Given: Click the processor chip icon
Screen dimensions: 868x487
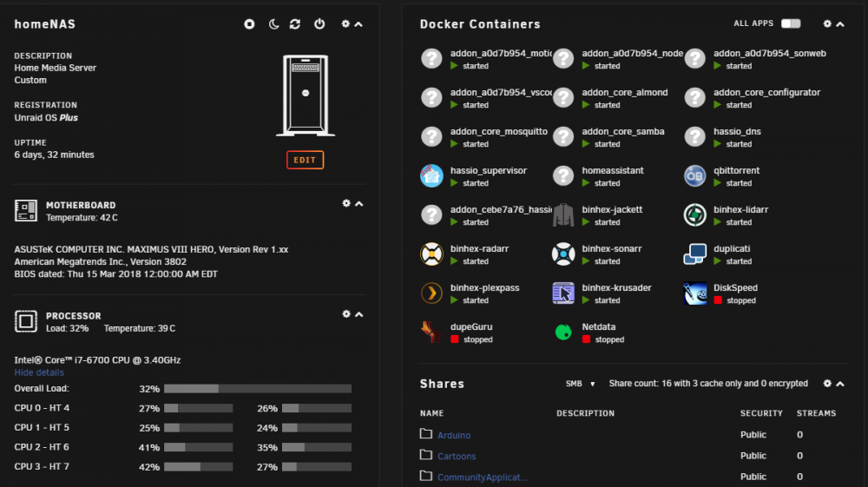Looking at the screenshot, I should (x=25, y=321).
